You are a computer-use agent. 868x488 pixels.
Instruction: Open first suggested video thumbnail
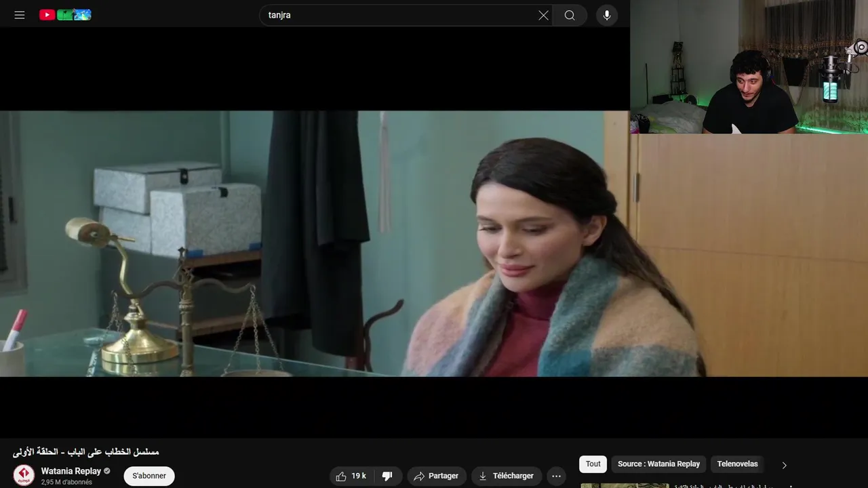click(x=625, y=485)
